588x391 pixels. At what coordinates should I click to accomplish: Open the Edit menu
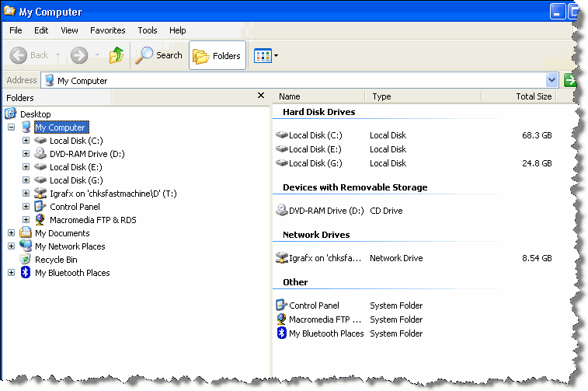[x=41, y=30]
